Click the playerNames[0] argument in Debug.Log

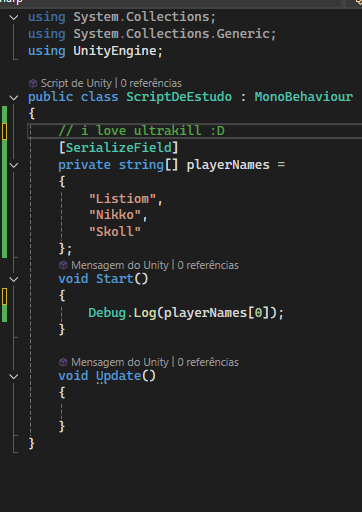[217, 313]
